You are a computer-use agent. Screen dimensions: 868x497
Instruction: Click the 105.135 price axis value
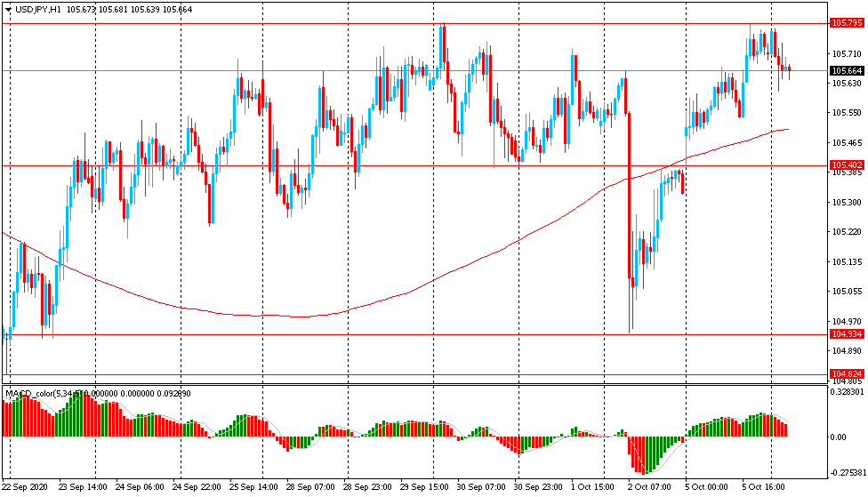click(x=847, y=261)
